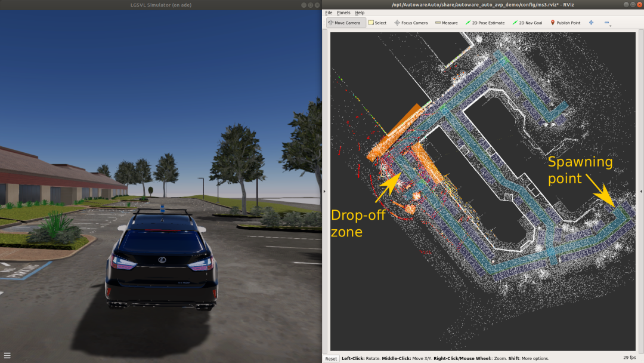644x363 pixels.
Task: Click the Left-Click: Rotate hint in status bar
Action: tap(361, 358)
